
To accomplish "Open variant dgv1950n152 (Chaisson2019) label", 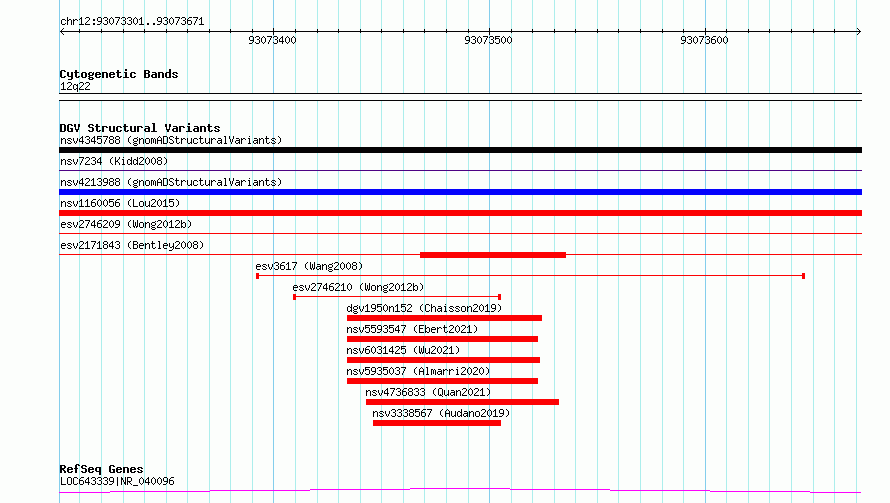I will pyautogui.click(x=424, y=308).
